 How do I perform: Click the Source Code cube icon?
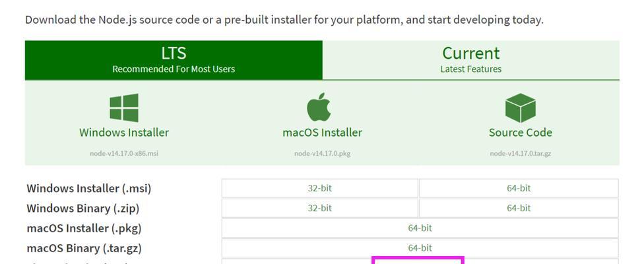521,108
